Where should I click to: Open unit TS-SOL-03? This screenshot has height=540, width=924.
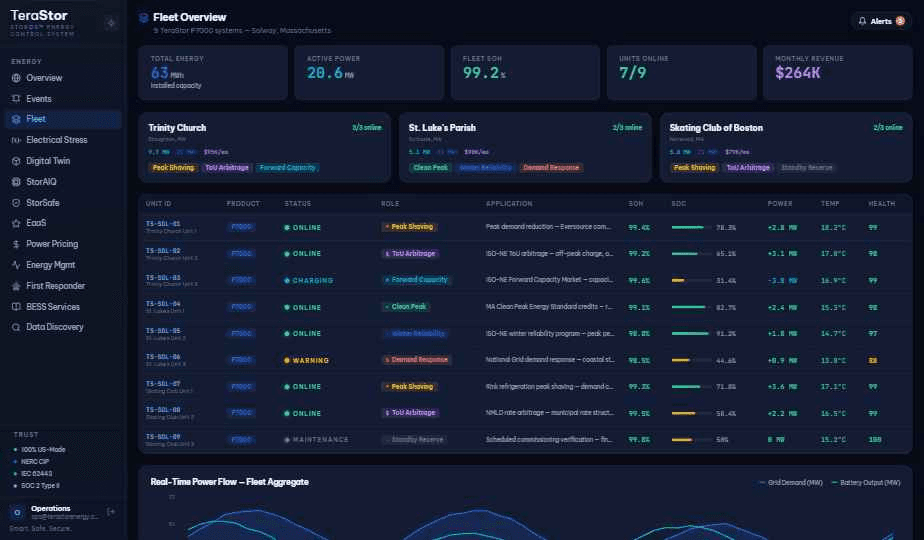point(163,278)
